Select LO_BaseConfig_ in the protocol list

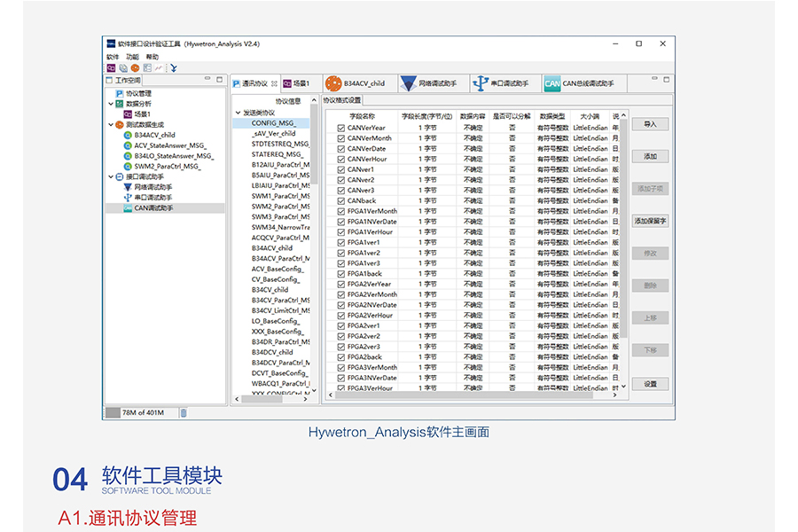tap(276, 321)
